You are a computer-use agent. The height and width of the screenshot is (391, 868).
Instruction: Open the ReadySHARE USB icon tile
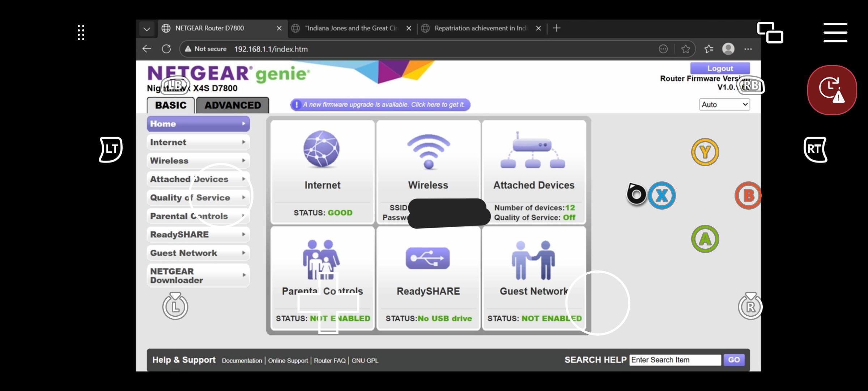[428, 258]
